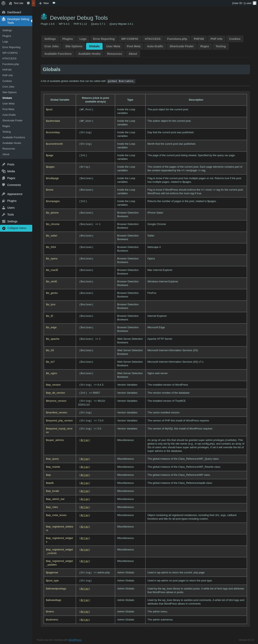Click the New button in admin bar
Screen dimensions: 258x644
tap(44, 3)
